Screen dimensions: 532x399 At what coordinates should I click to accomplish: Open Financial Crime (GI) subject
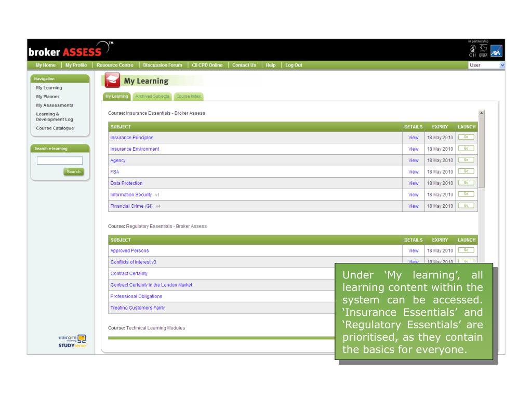pos(131,206)
